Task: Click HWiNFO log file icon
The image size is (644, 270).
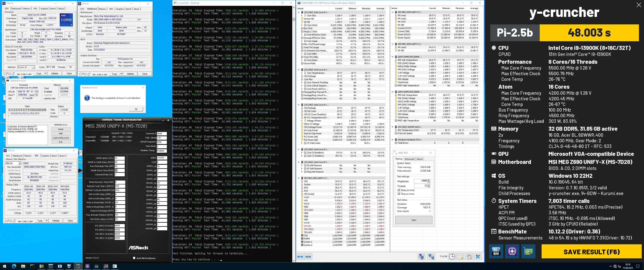Action: pos(461,256)
